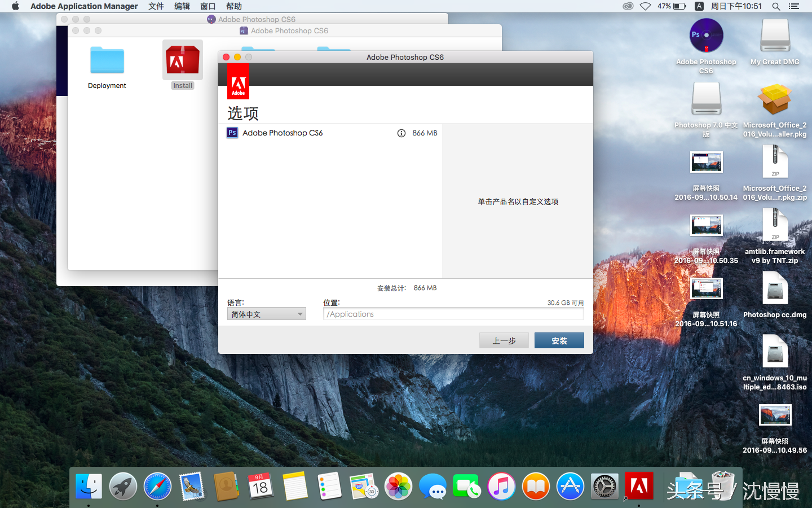Click the /Applications location field
This screenshot has height=508, width=812.
coord(453,314)
